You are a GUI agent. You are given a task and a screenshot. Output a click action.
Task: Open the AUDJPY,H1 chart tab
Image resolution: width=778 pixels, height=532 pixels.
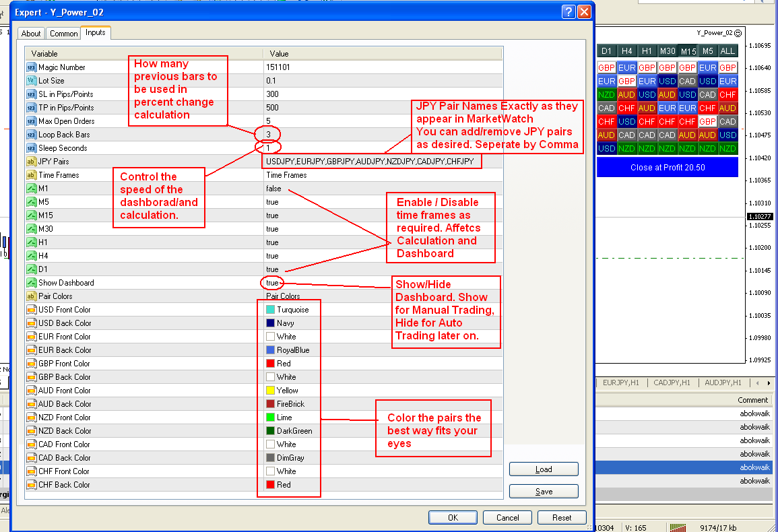point(723,383)
